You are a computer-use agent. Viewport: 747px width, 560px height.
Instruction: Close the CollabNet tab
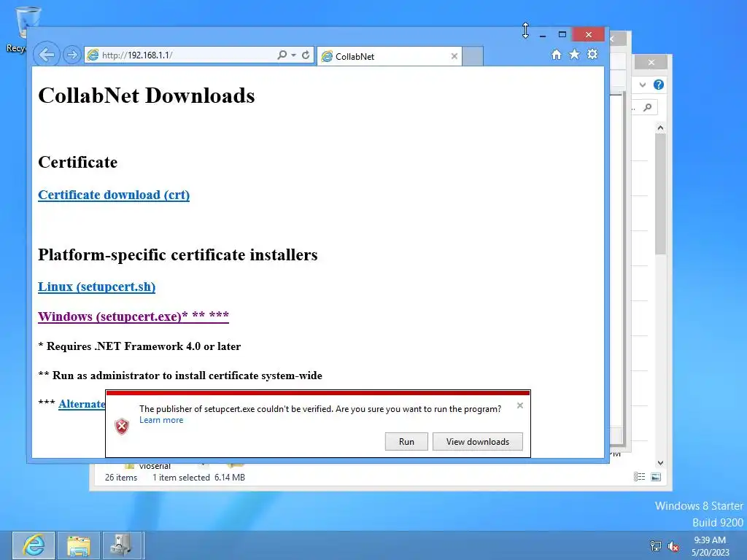[454, 56]
